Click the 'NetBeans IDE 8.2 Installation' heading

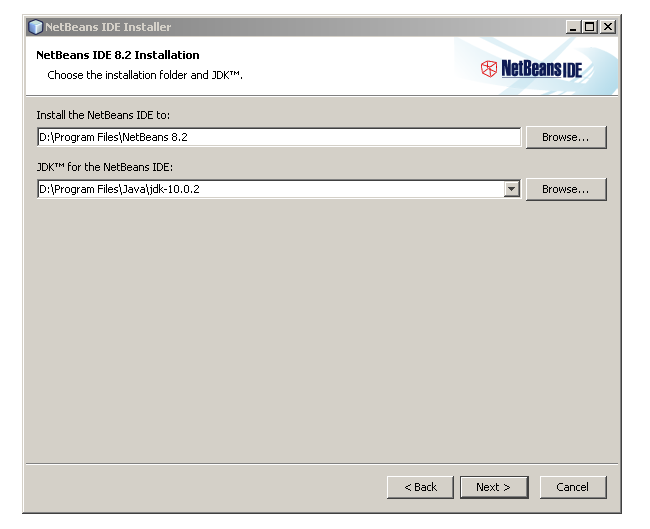click(x=118, y=55)
